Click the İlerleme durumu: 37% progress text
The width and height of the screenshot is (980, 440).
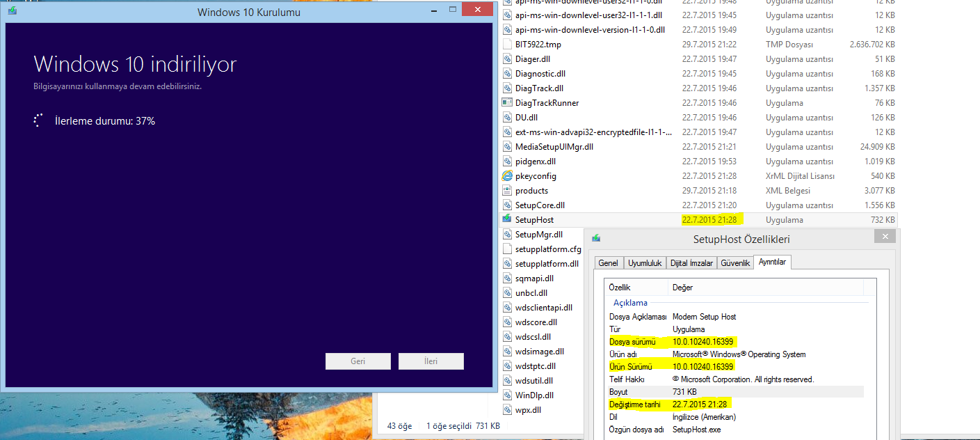point(105,121)
